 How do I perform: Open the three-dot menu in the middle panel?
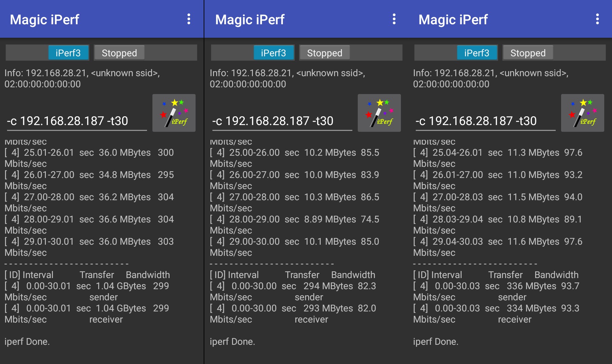click(394, 19)
